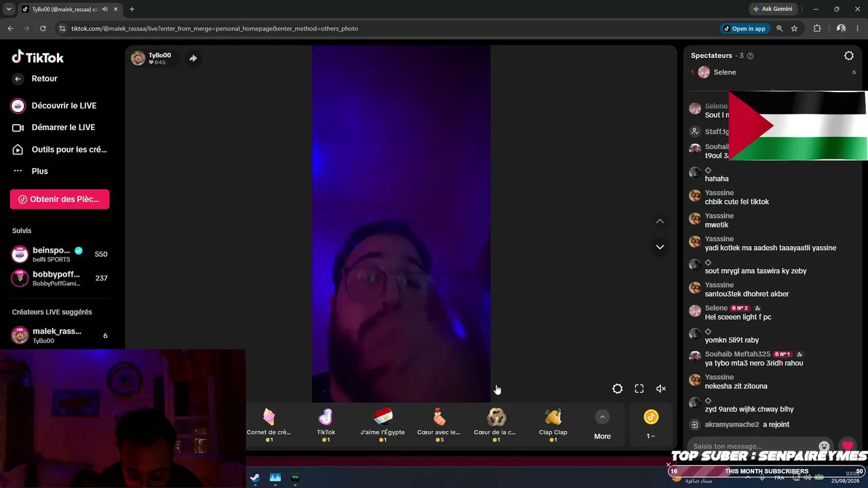Screen dimensions: 868x488
Task: Navigate back in the browser
Action: (x=10, y=28)
